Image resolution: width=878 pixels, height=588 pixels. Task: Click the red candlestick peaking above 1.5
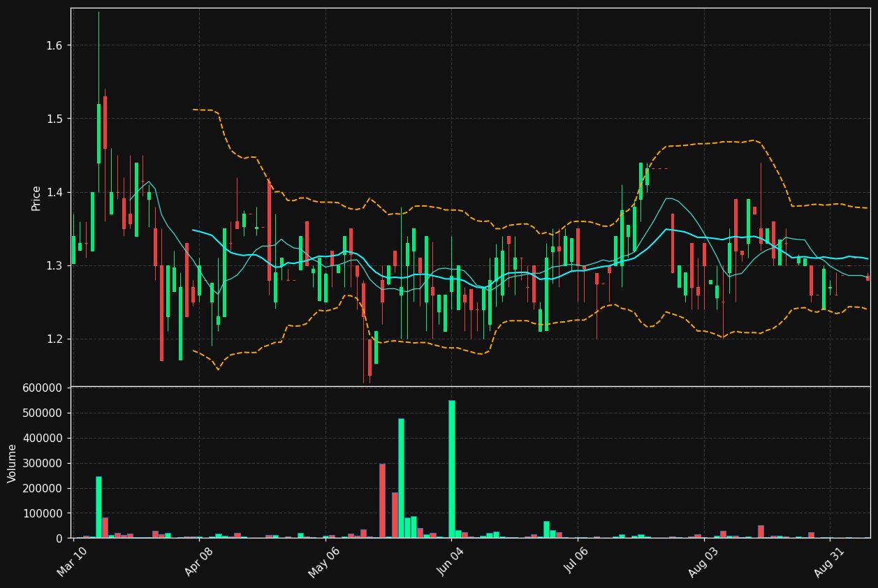click(105, 122)
